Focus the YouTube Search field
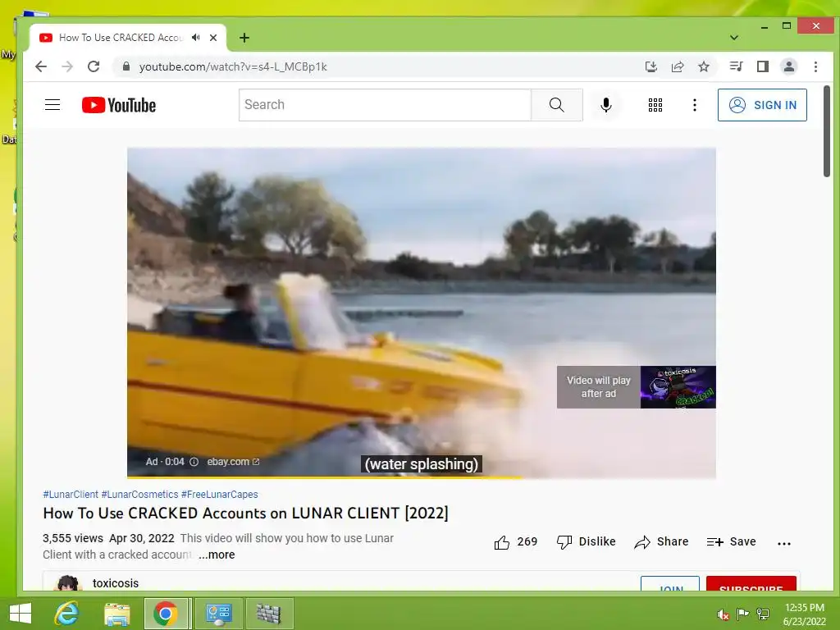 tap(386, 105)
